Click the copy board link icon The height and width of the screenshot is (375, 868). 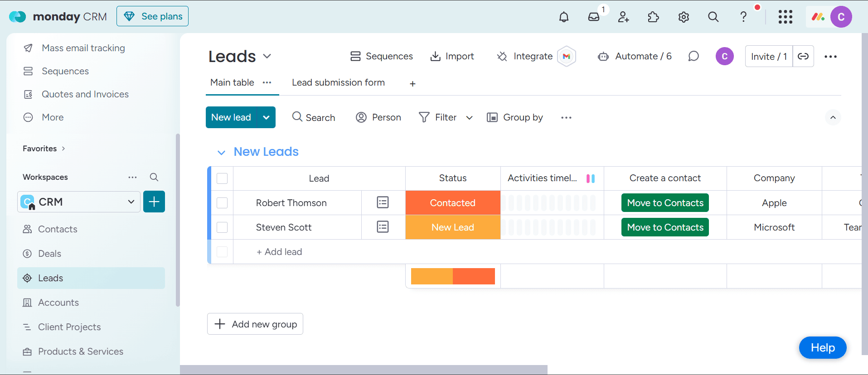803,56
